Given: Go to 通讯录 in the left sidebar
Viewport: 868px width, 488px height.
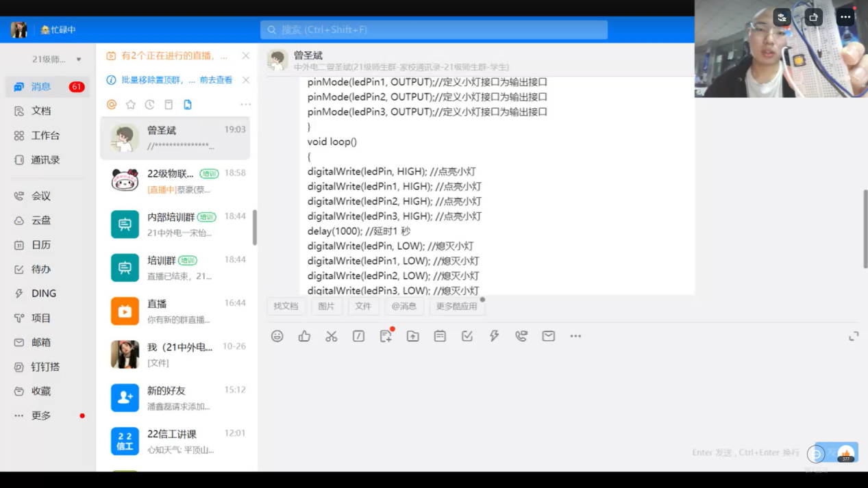Looking at the screenshot, I should (x=45, y=160).
